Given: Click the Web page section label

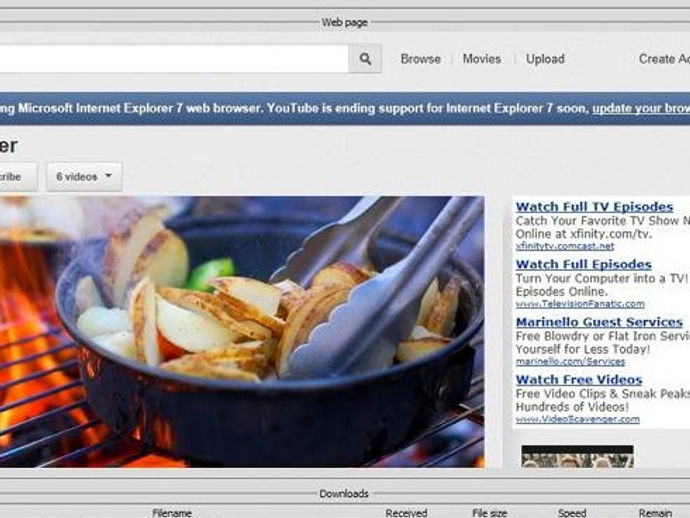Looking at the screenshot, I should point(344,22).
